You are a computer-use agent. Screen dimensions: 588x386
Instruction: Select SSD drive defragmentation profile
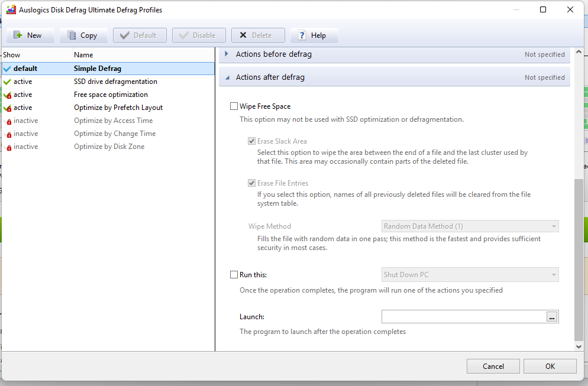click(108, 82)
